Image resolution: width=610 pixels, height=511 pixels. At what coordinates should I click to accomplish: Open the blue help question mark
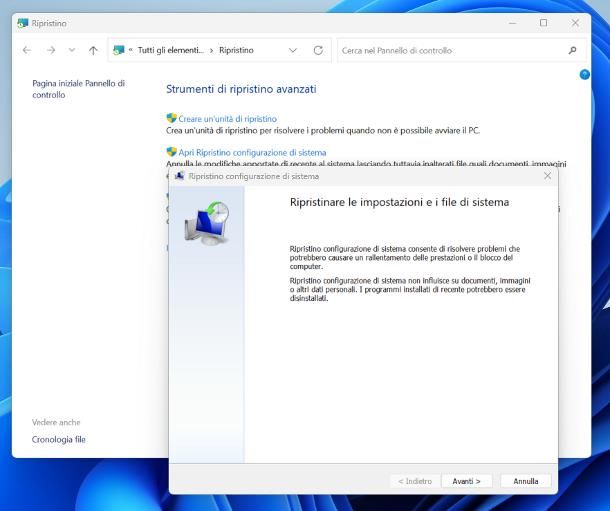coord(584,74)
